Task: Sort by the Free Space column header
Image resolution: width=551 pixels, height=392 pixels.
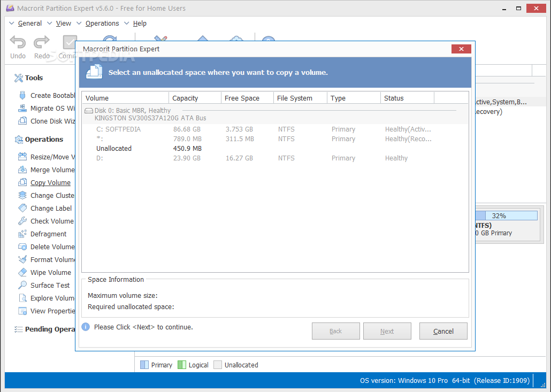Action: [247, 98]
